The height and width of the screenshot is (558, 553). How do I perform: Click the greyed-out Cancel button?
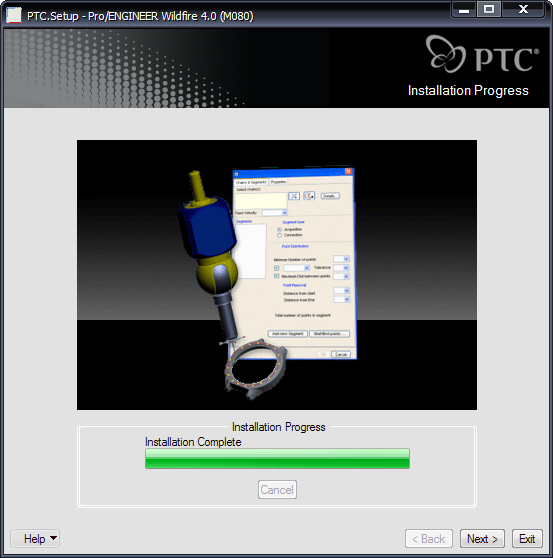277,490
